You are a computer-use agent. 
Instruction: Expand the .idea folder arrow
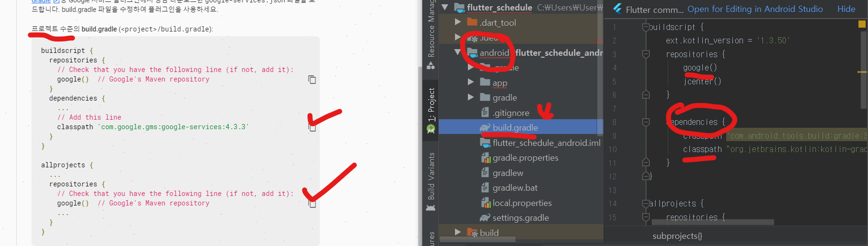pos(458,37)
